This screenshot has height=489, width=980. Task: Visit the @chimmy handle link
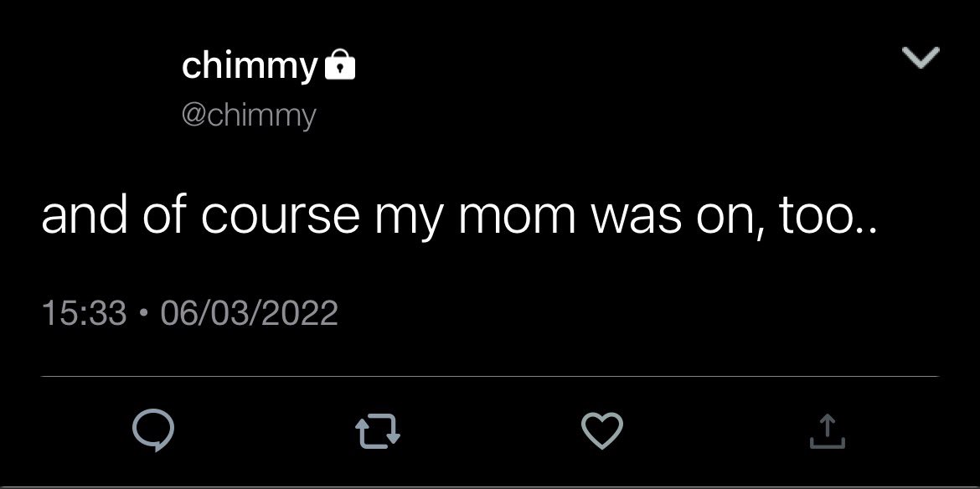point(249,116)
